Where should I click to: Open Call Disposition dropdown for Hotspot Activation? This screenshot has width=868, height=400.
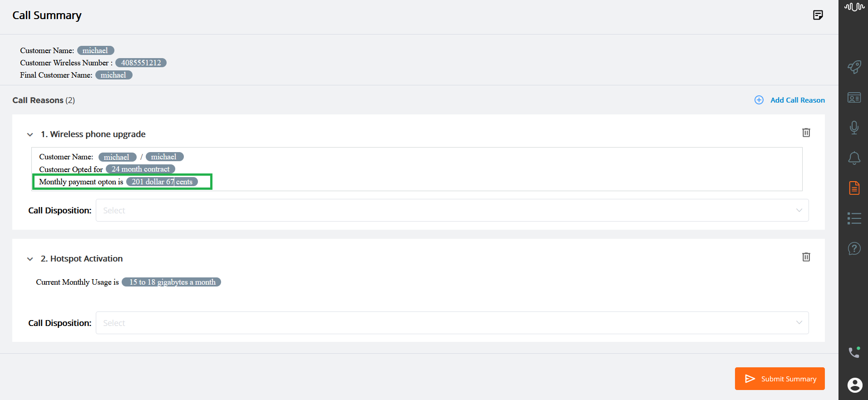click(452, 323)
